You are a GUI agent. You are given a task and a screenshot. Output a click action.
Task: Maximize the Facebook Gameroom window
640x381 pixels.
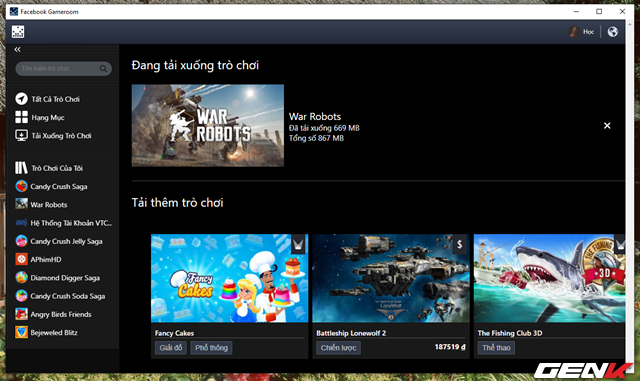pyautogui.click(x=599, y=11)
